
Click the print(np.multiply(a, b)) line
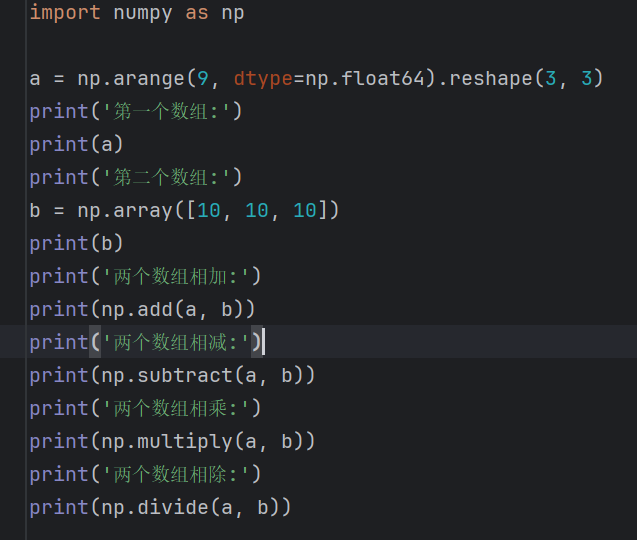coord(172,442)
